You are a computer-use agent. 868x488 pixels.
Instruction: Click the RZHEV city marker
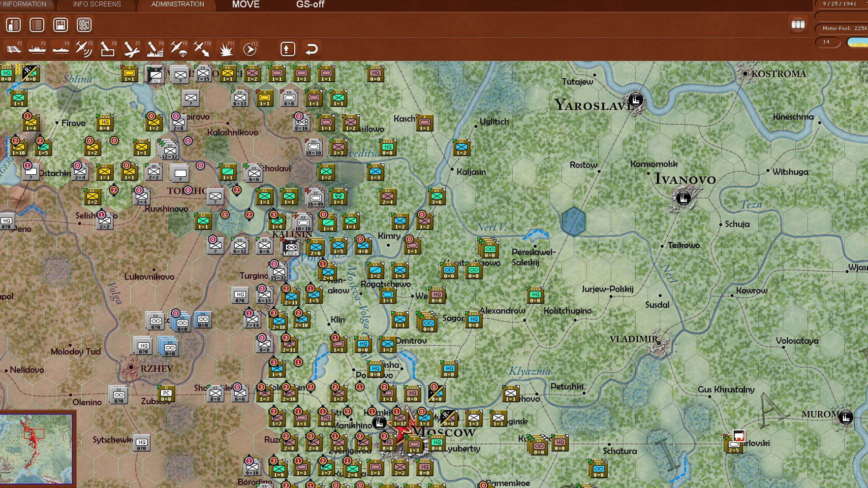point(131,367)
